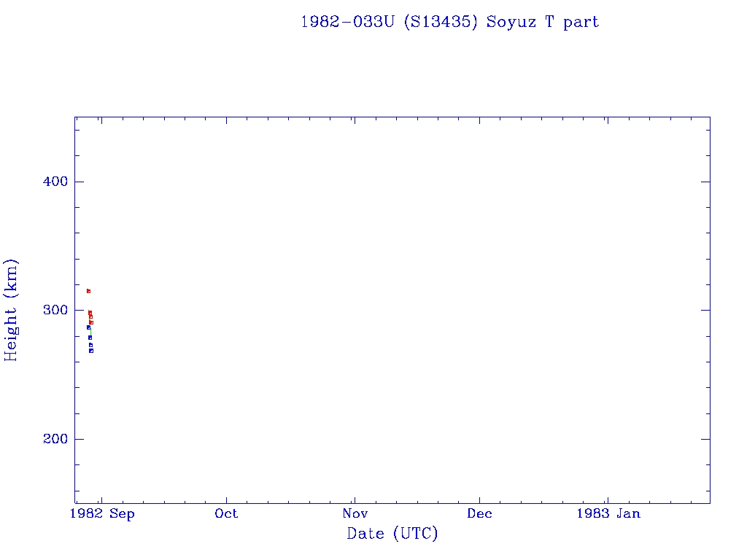Click the 'Nov' x-axis label
Image resolution: width=747 pixels, height=560 pixels.
tap(354, 513)
